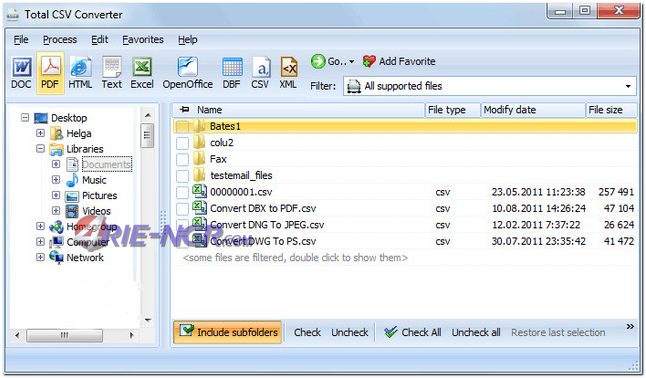The image size is (646, 378).
Task: Open the Edit menu
Action: click(x=99, y=40)
